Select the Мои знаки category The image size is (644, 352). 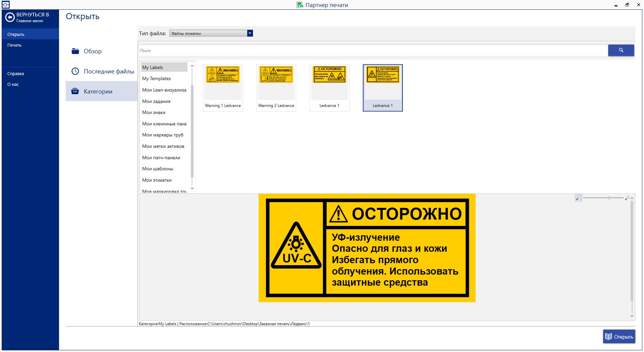pyautogui.click(x=154, y=112)
